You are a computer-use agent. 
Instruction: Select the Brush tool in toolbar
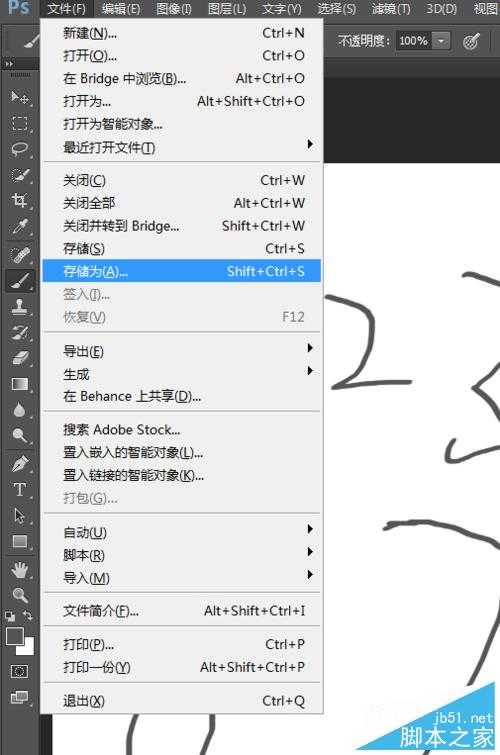pos(19,281)
